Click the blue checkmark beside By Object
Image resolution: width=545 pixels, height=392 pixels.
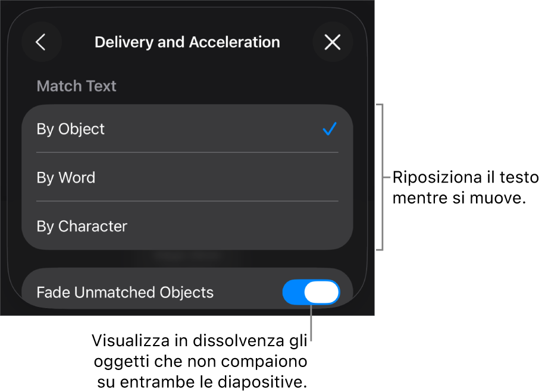330,129
